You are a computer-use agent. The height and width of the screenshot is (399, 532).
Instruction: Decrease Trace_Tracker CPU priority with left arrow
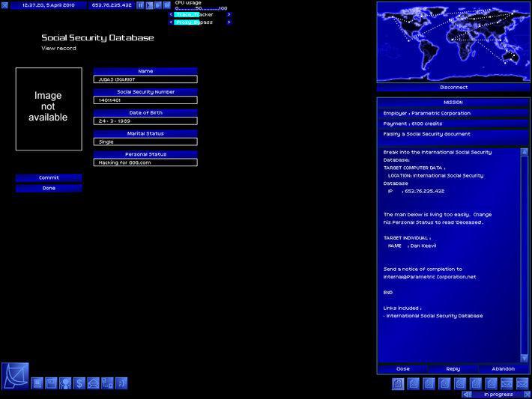(171, 14)
